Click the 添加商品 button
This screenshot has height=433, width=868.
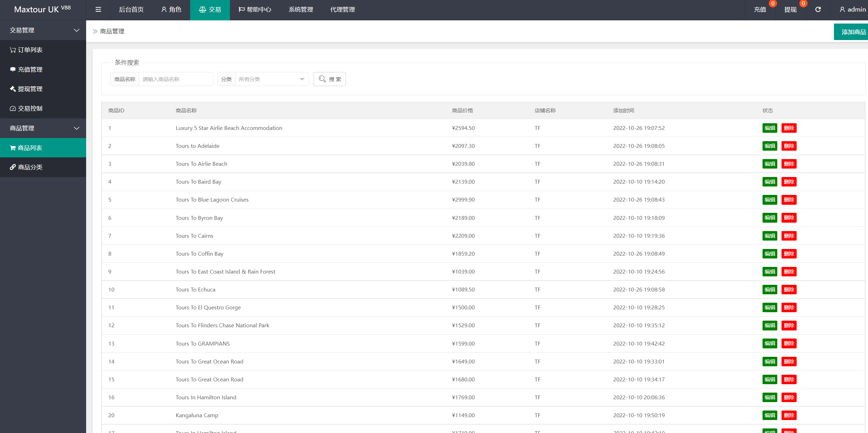[853, 32]
